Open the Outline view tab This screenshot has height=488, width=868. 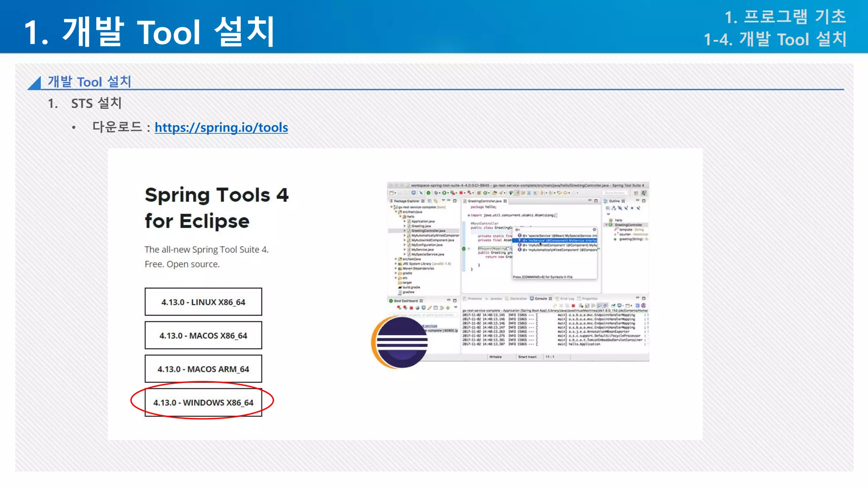[x=615, y=201]
